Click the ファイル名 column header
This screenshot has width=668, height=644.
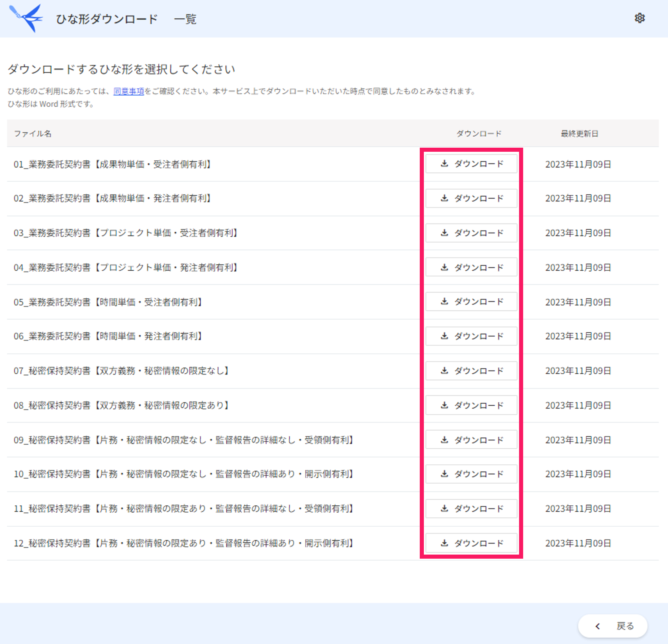point(33,133)
